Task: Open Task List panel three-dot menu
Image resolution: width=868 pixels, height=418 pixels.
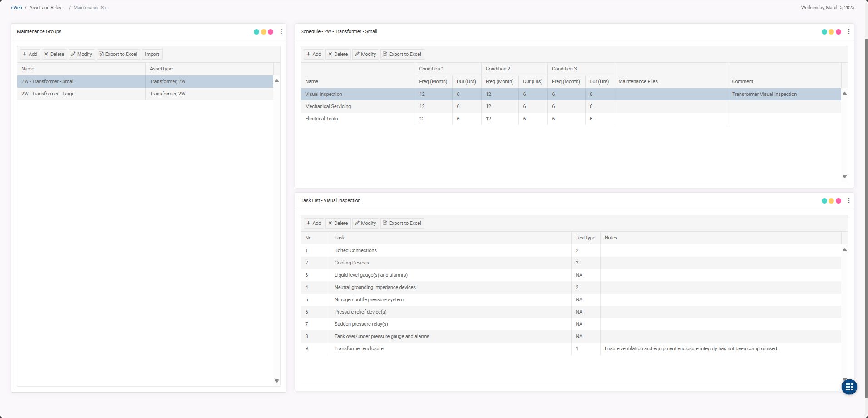Action: [x=848, y=200]
